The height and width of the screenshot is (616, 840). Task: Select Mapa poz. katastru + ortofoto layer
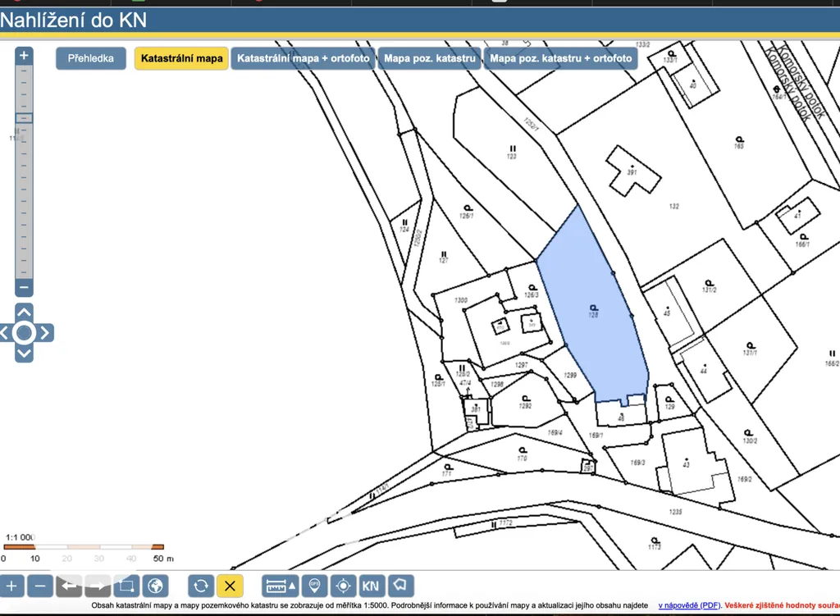click(560, 58)
